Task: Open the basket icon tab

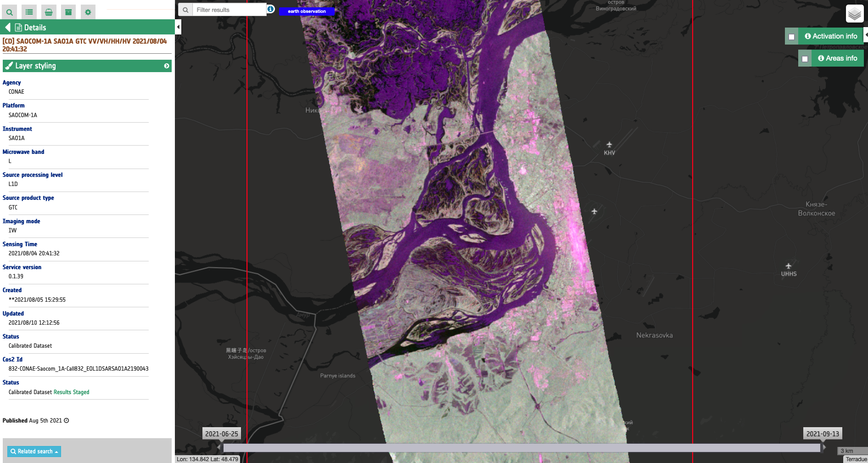Action: (49, 12)
